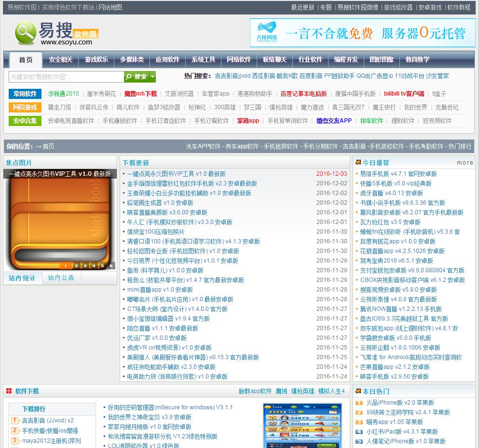Image resolution: width=480 pixels, height=448 pixels.
Task: Click hot rank 1 icon beside 火品iPhone版
Action: 359,403
